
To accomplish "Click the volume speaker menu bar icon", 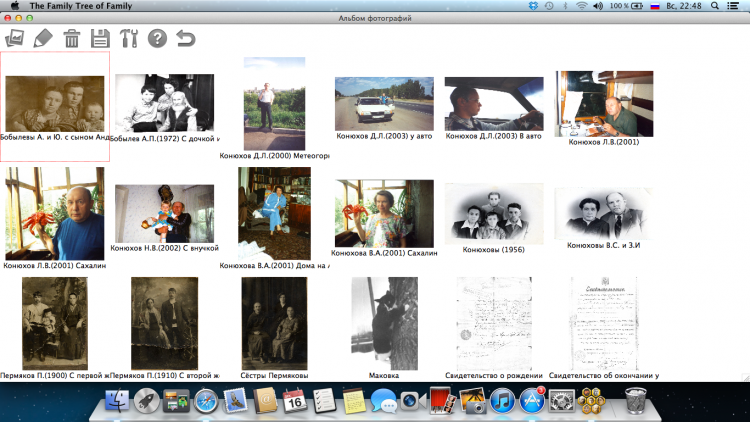I will pyautogui.click(x=598, y=6).
